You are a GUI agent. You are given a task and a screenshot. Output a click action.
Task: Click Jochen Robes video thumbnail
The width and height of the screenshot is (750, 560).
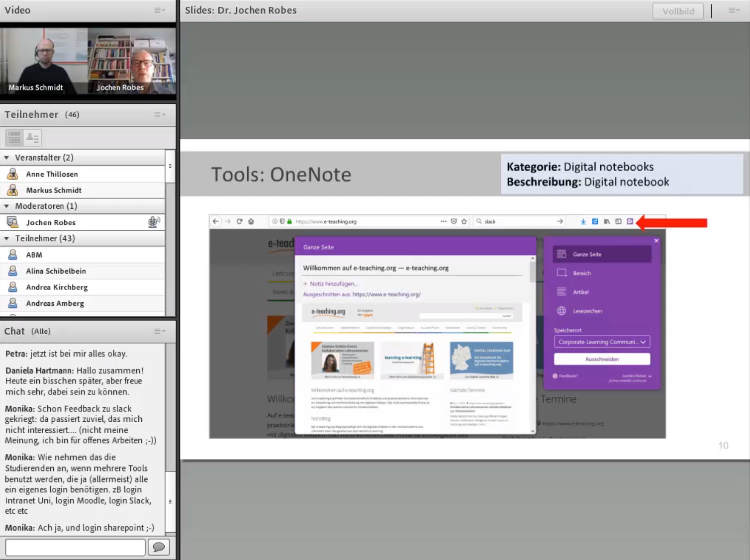[132, 61]
